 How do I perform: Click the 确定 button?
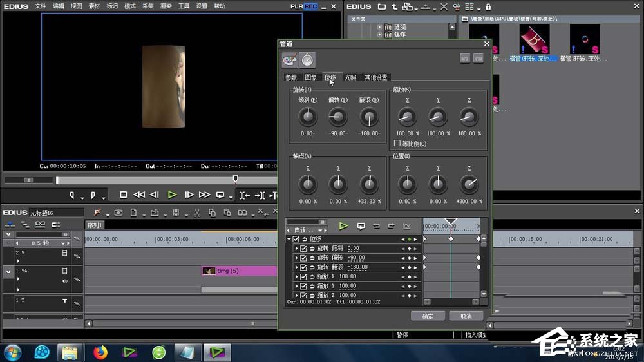point(428,316)
